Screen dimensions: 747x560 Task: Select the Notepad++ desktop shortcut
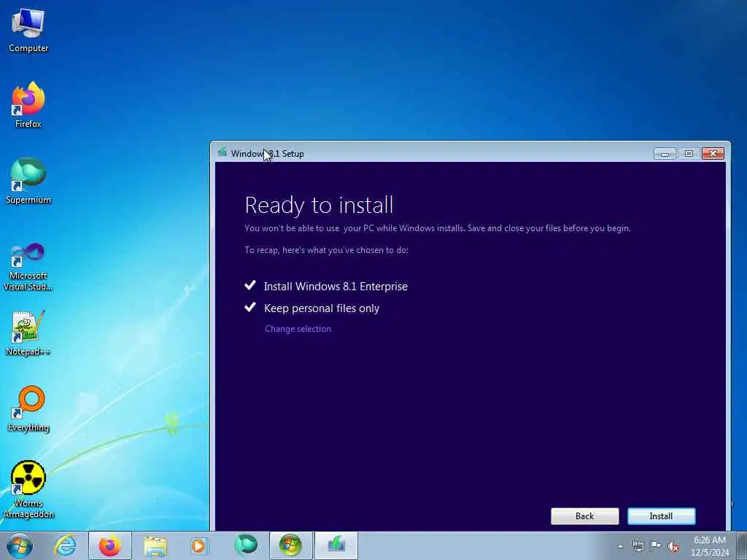click(28, 333)
